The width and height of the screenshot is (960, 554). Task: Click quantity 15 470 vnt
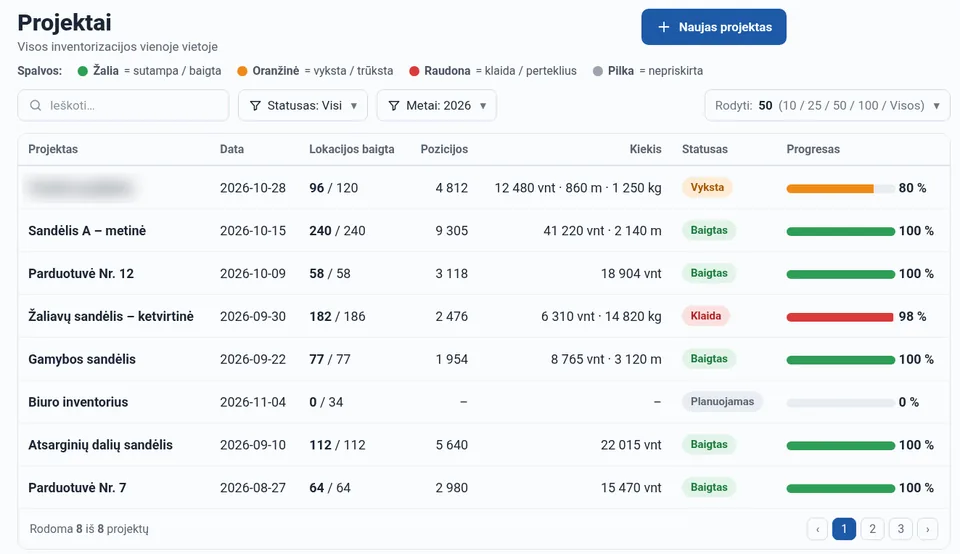click(x=631, y=488)
